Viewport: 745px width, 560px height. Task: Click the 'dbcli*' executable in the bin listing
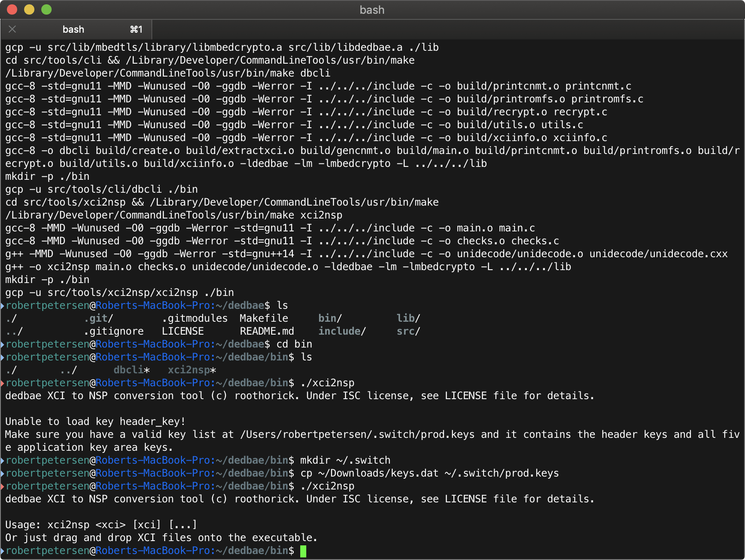point(132,370)
